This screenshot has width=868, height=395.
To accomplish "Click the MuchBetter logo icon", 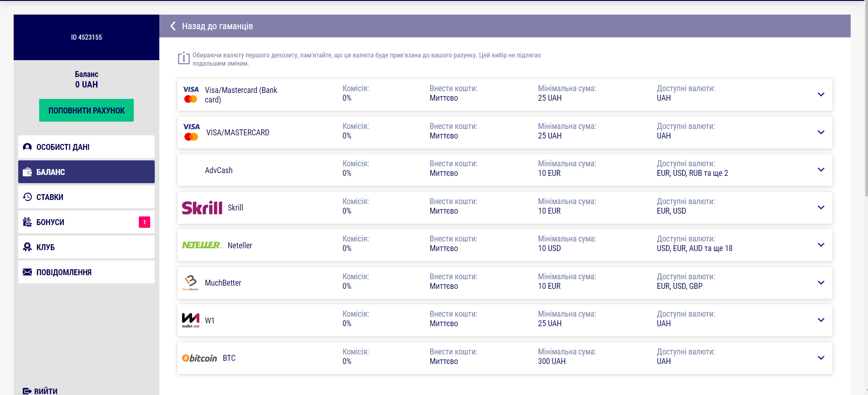I will coord(191,282).
